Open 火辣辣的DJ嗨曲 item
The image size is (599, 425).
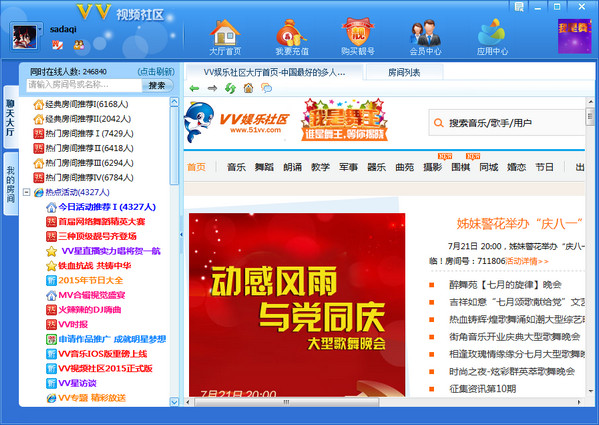tap(84, 310)
